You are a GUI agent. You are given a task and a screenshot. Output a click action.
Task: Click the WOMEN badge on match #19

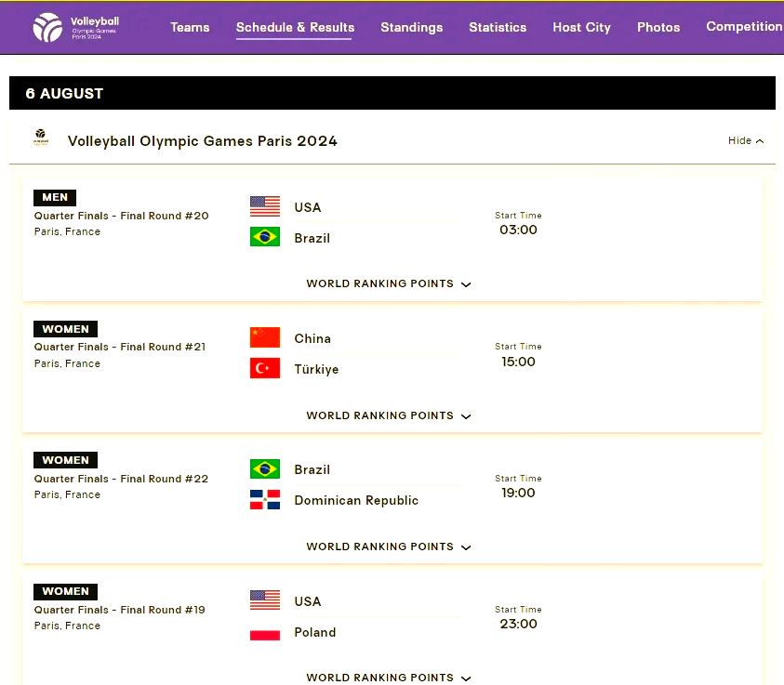pos(65,591)
